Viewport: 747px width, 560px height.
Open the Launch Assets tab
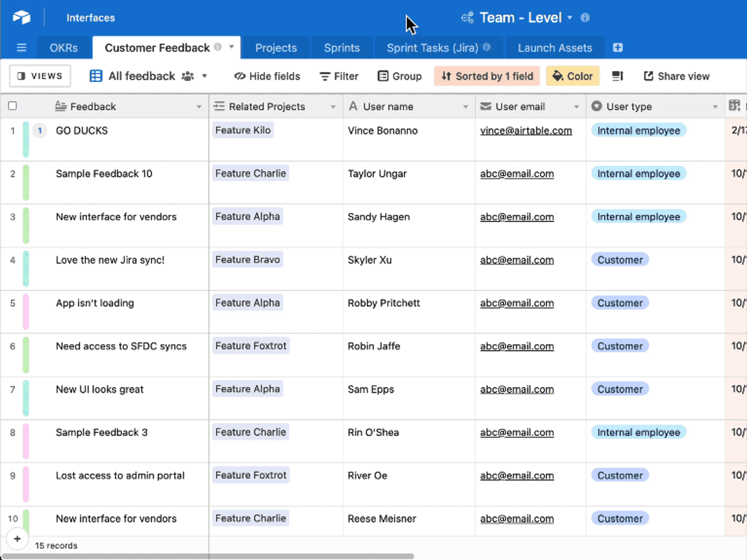[x=555, y=48]
